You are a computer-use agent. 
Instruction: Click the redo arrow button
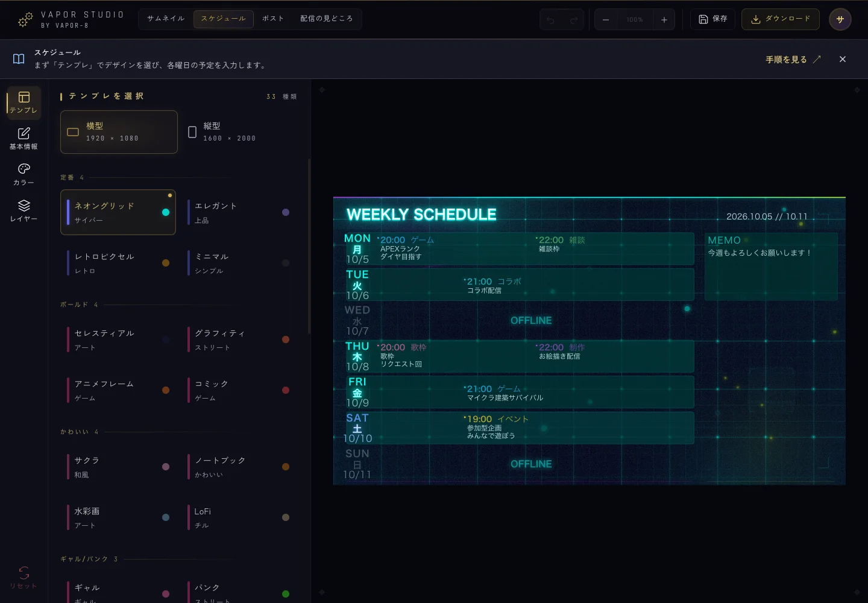point(574,19)
